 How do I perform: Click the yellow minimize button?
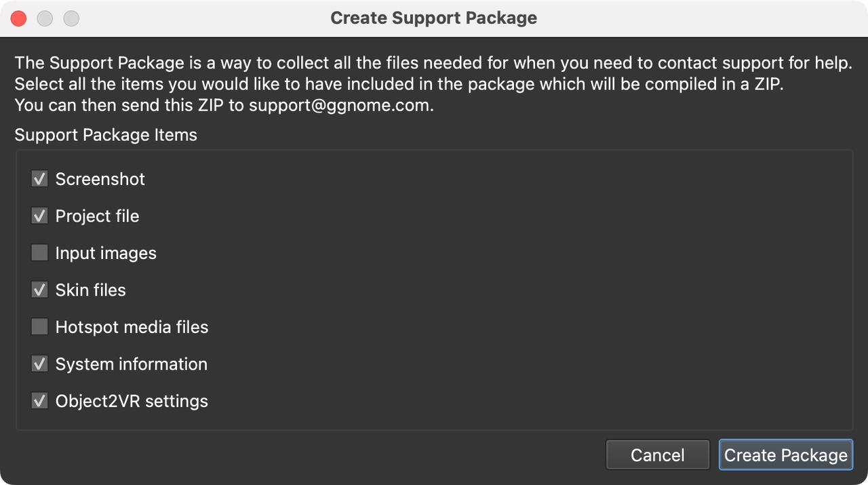pyautogui.click(x=45, y=18)
